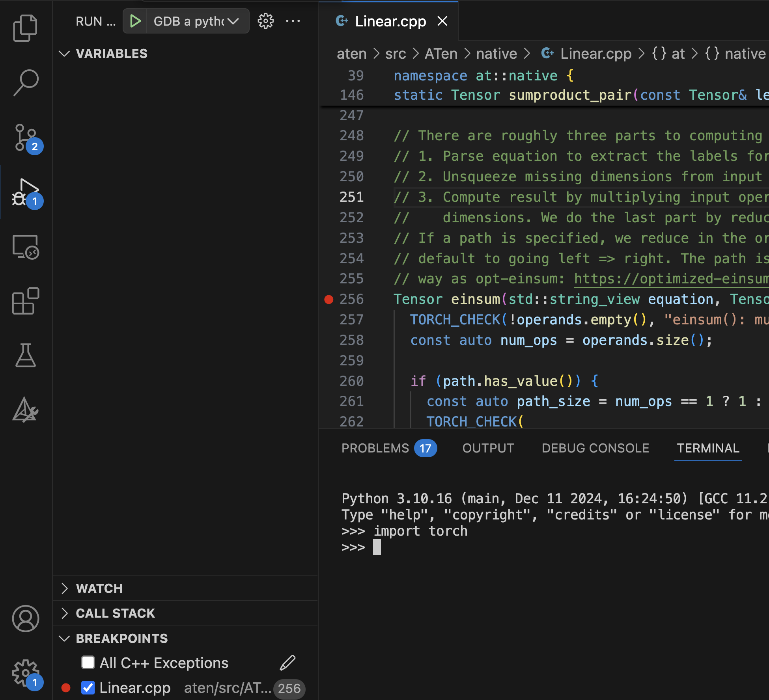Viewport: 769px width, 700px height.
Task: Open the optimized-einsum link in the comment
Action: point(670,279)
